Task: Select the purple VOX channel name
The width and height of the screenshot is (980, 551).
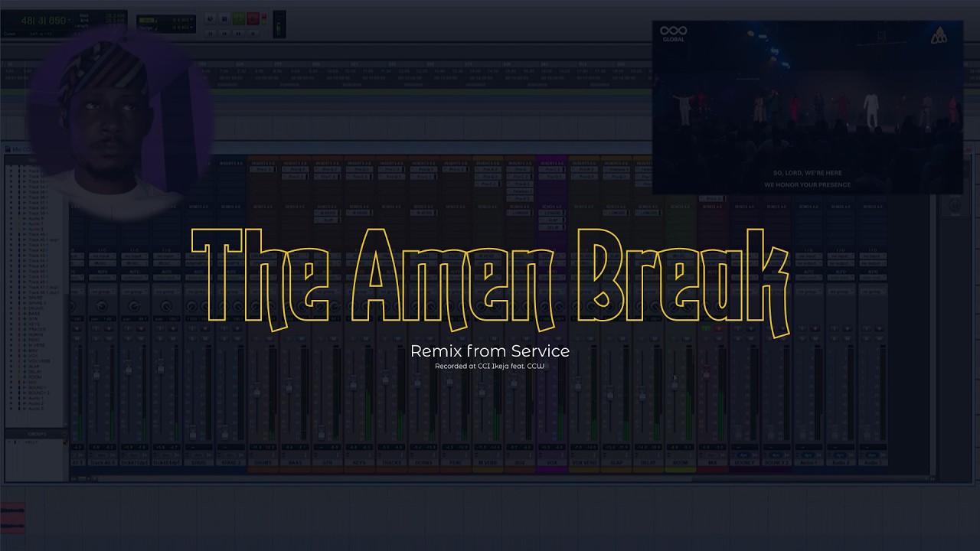Action: pos(552,463)
